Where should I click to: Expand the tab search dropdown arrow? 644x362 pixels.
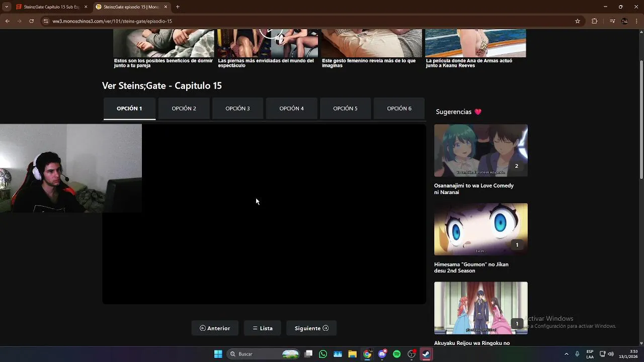point(7,7)
